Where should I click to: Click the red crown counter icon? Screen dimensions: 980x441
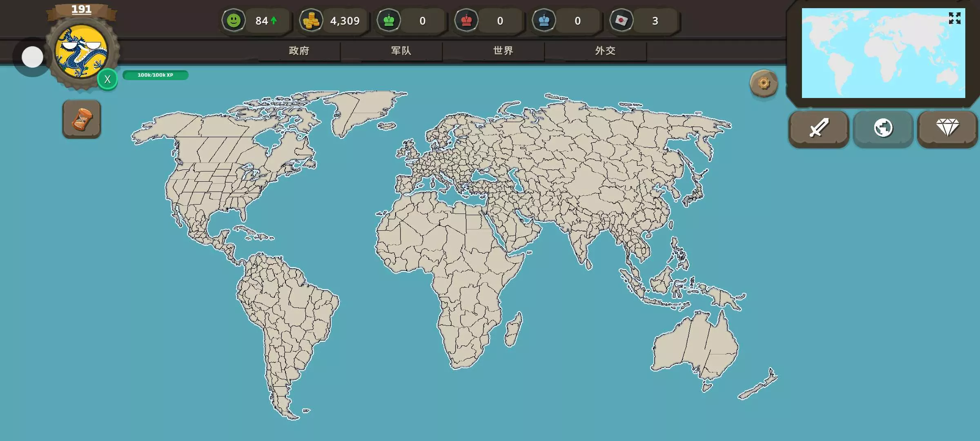(466, 20)
